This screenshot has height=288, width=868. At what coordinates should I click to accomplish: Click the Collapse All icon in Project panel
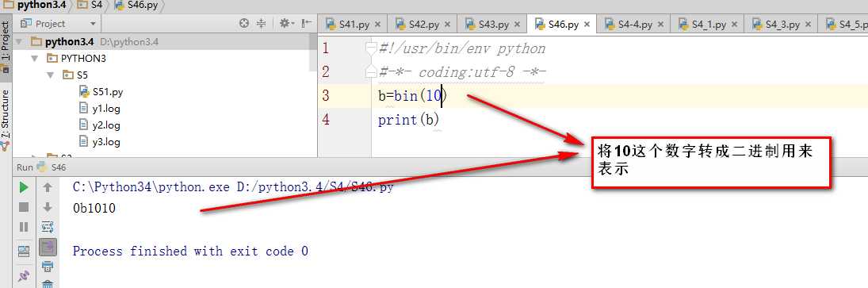point(261,23)
